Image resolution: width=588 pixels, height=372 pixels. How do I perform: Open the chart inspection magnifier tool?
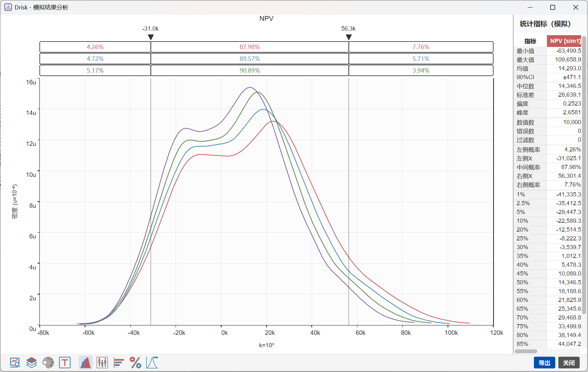pos(15,363)
